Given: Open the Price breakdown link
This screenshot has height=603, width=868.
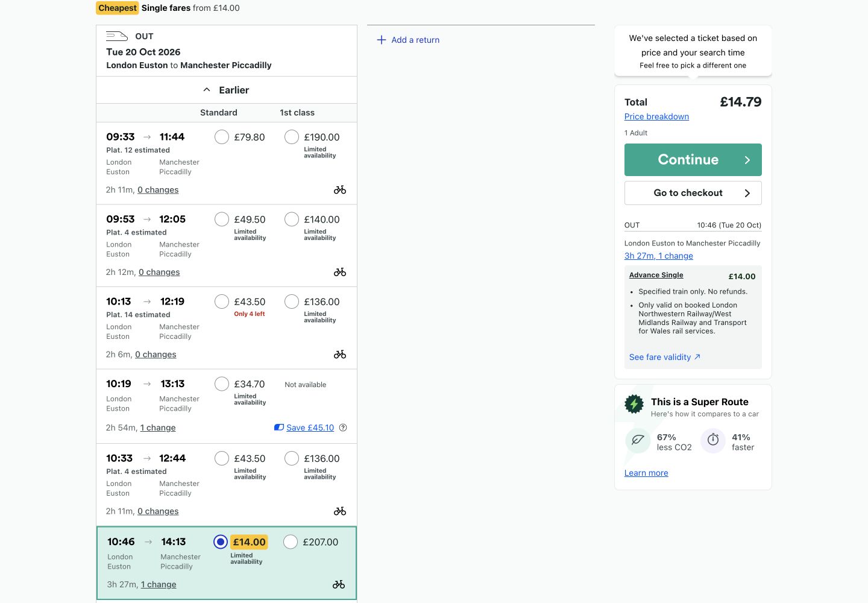Looking at the screenshot, I should click(656, 116).
